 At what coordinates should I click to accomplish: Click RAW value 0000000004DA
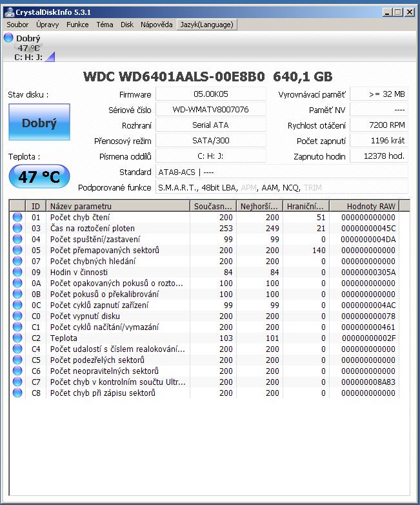[x=368, y=240]
